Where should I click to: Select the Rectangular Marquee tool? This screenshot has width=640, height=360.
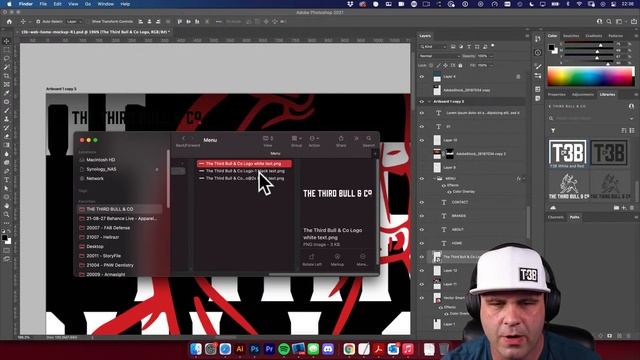tap(7, 50)
